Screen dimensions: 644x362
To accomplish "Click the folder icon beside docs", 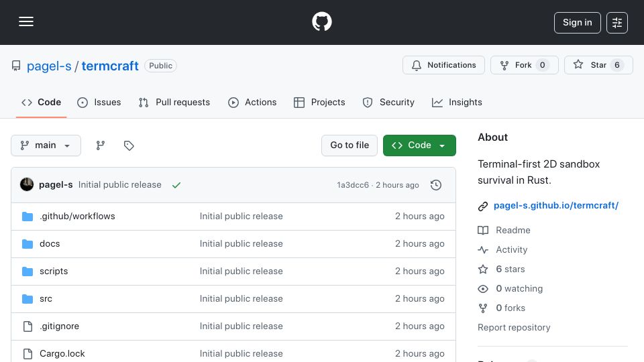I will click(28, 244).
